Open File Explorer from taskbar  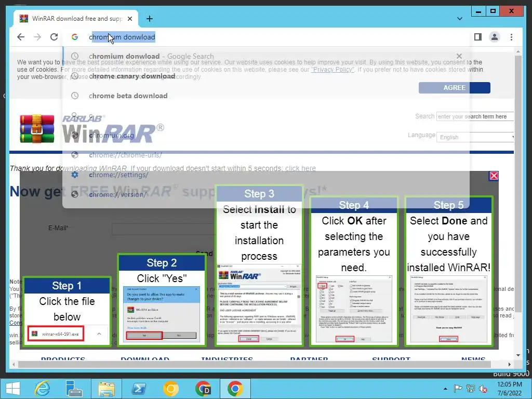click(106, 389)
